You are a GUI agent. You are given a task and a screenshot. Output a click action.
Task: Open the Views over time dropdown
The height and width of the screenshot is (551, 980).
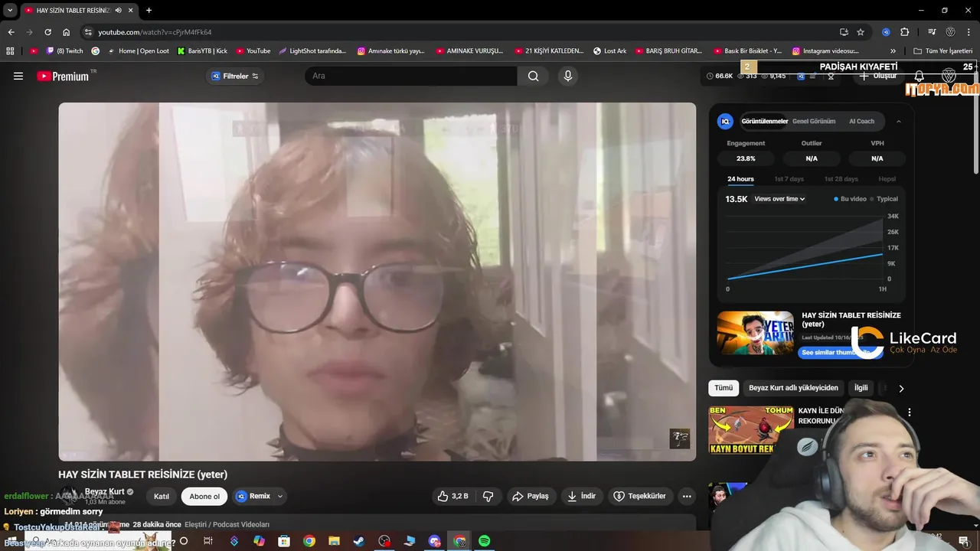point(779,199)
